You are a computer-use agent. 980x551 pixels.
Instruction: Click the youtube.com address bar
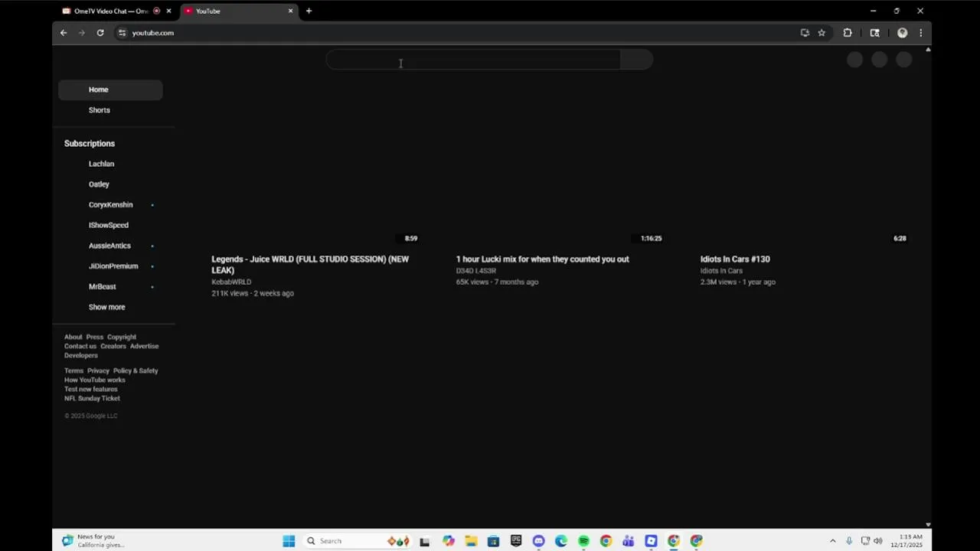(459, 33)
